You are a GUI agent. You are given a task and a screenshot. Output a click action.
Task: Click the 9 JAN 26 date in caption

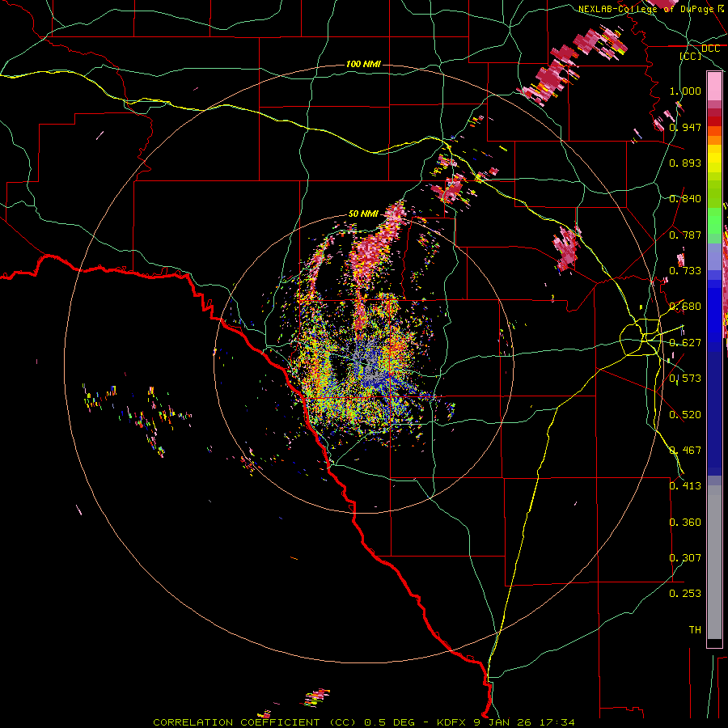504,722
